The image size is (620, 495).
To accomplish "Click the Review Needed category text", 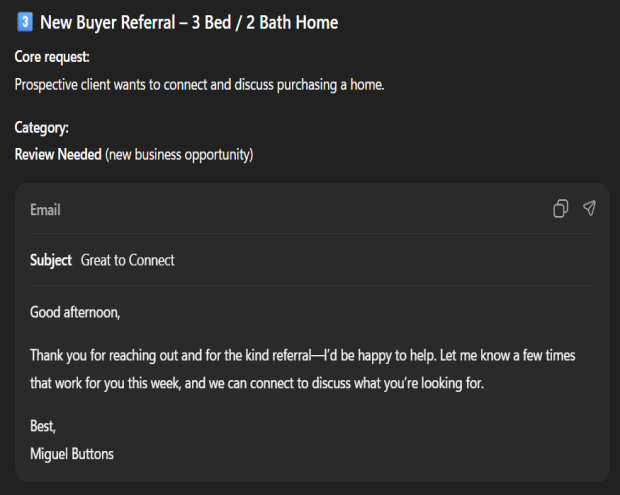I will (58, 154).
